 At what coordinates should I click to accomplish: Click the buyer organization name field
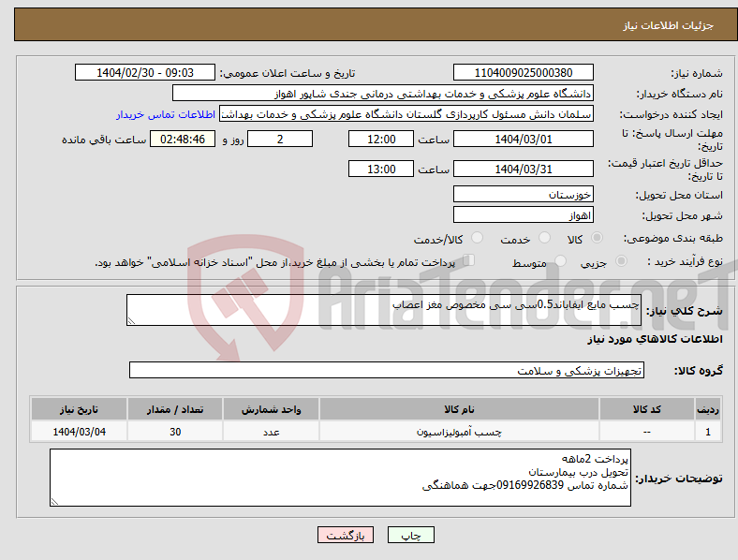(x=383, y=93)
